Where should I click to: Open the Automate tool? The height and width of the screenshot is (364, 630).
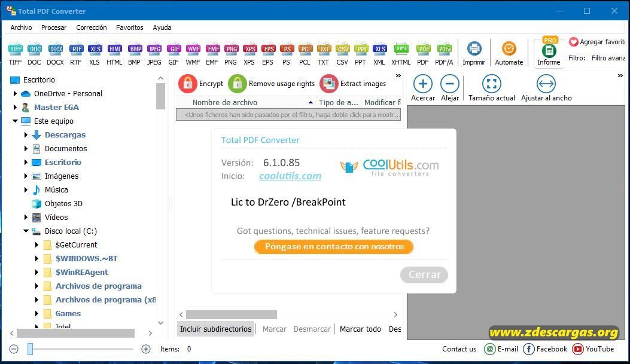pos(509,53)
